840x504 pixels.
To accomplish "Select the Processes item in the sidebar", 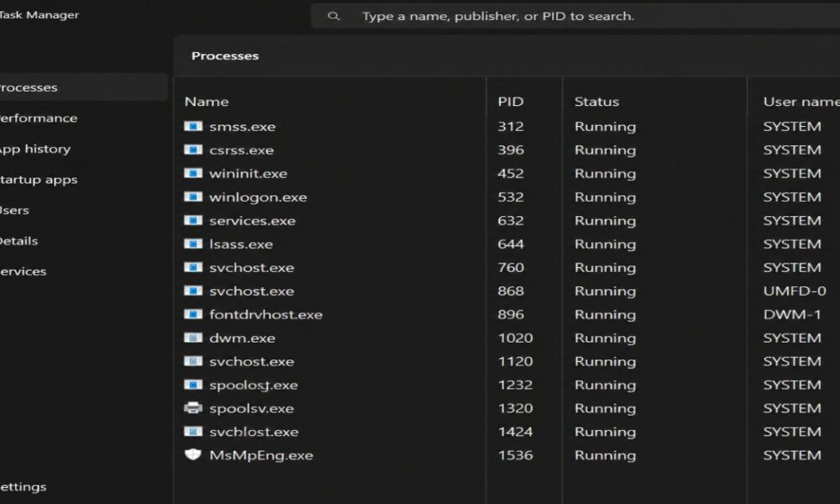I will [83, 87].
